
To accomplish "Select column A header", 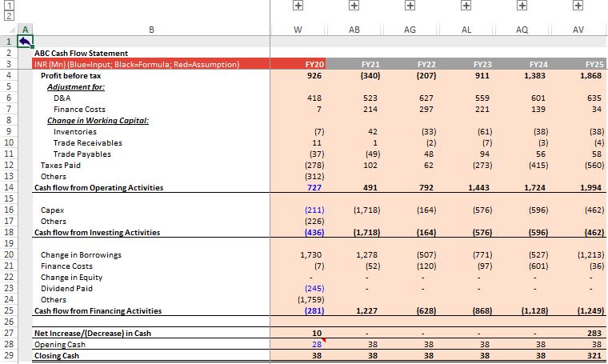I will pos(26,30).
